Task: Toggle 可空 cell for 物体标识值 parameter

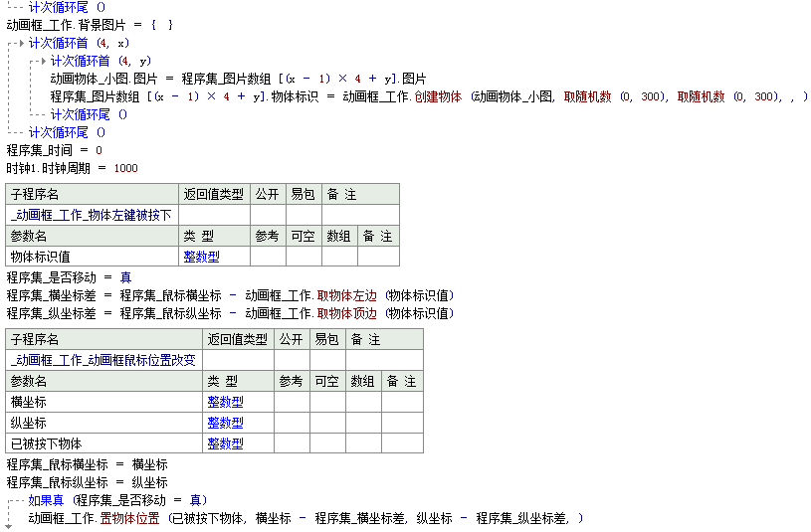Action: 304,257
